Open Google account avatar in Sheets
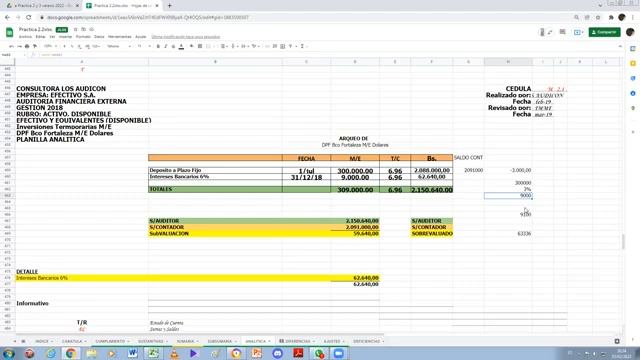This screenshot has height=360, width=640. (630, 32)
